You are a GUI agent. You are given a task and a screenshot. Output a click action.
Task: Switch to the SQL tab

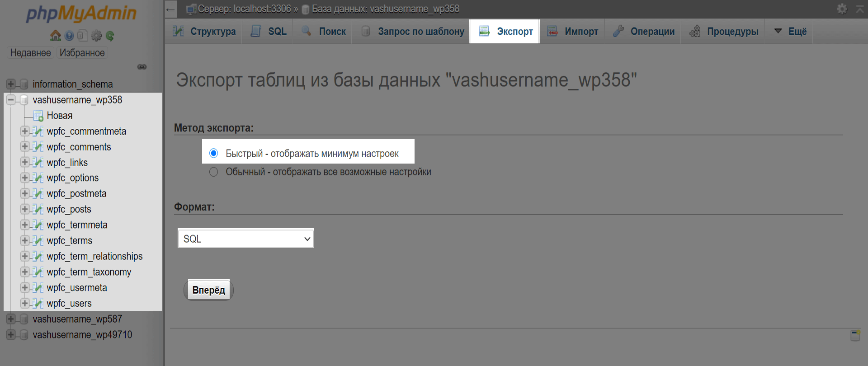pyautogui.click(x=268, y=31)
